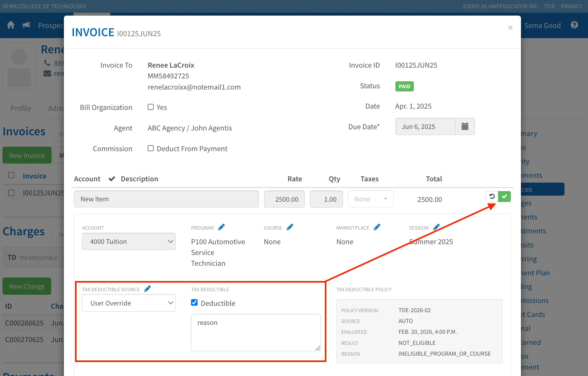Select all invoices header checkbox

(x=11, y=175)
